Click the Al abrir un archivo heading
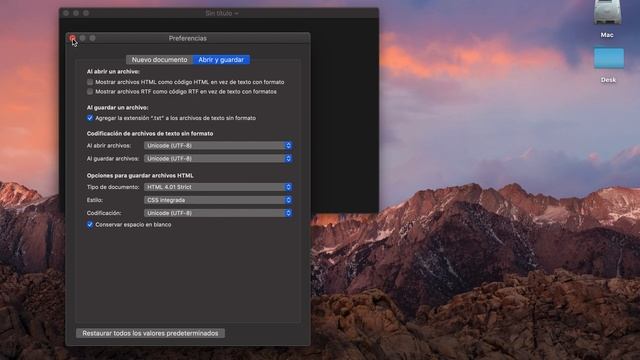The width and height of the screenshot is (640, 360). coord(113,71)
